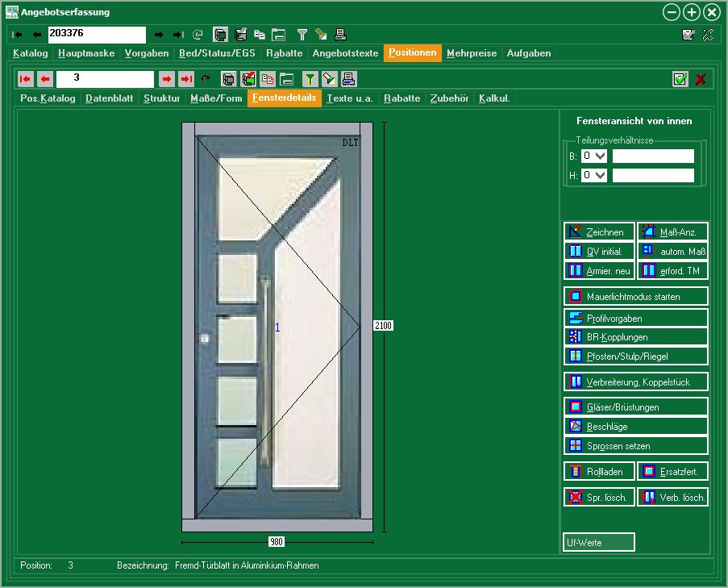Switch to the Mehrpreise tab
The width and height of the screenshot is (728, 588).
pyautogui.click(x=472, y=53)
